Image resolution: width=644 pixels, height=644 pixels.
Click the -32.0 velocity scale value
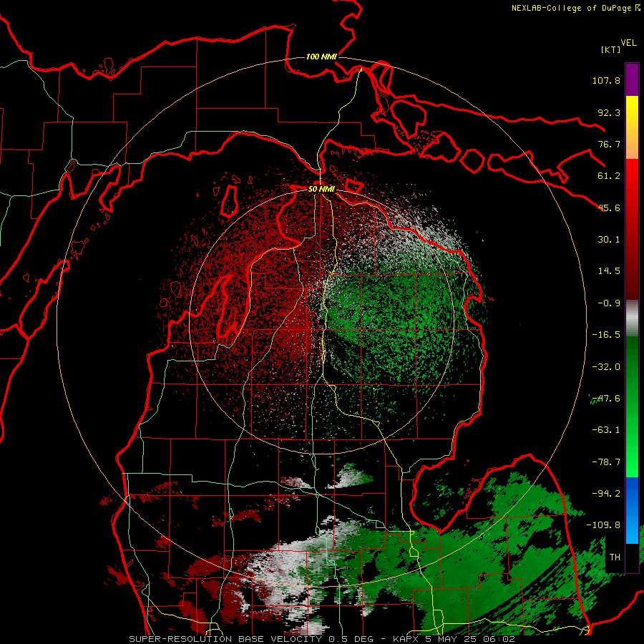coord(606,367)
